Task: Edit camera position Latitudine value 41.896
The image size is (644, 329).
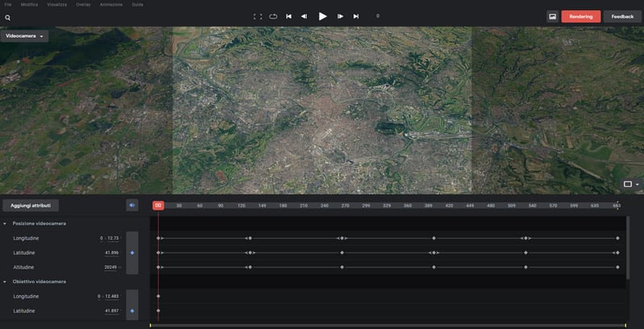Action: (x=112, y=253)
